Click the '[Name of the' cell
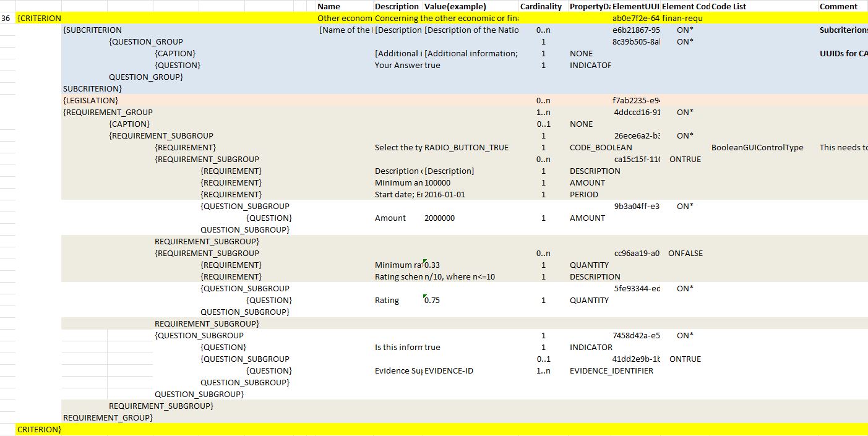868x436 pixels. 345,30
